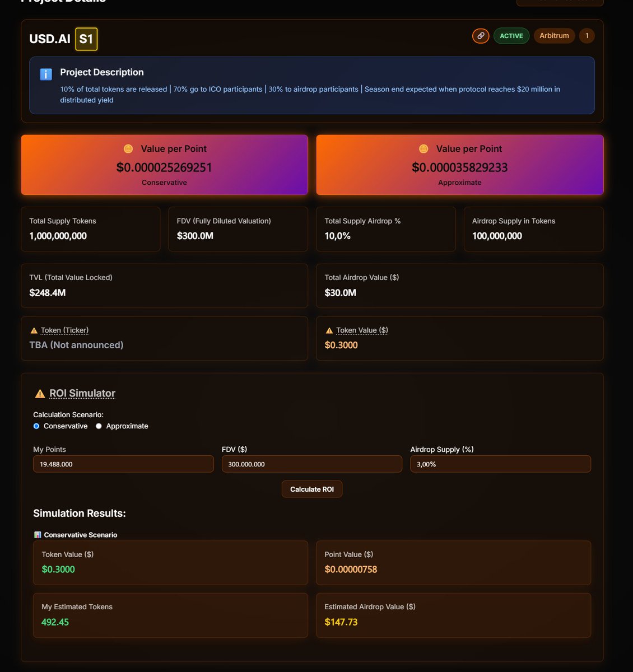Click the warning icon next to Token (Ticker)

pos(34,330)
